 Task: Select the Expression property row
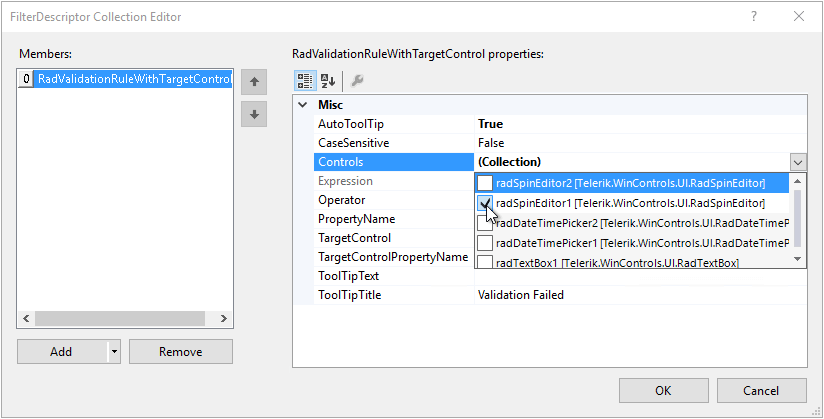click(x=394, y=181)
